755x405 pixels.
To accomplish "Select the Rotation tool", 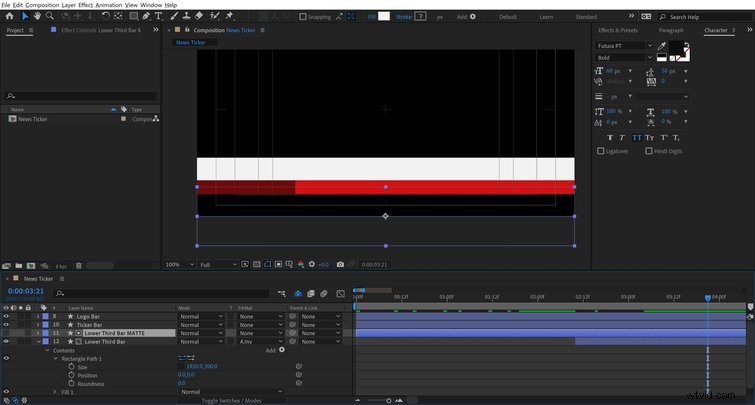I will click(106, 16).
